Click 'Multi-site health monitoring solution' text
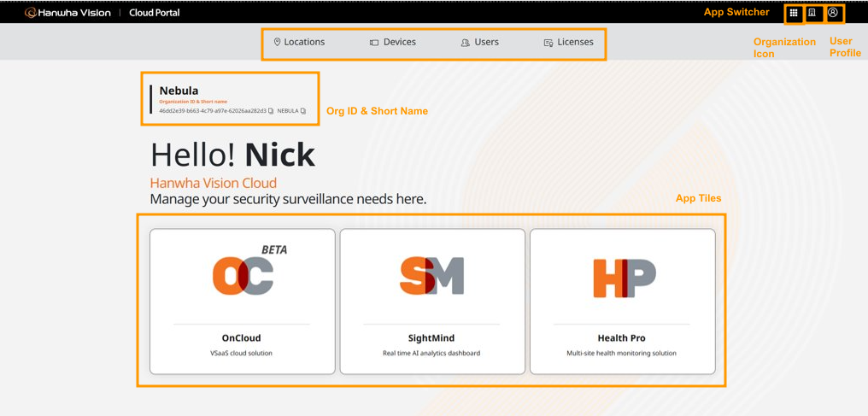 click(x=622, y=353)
